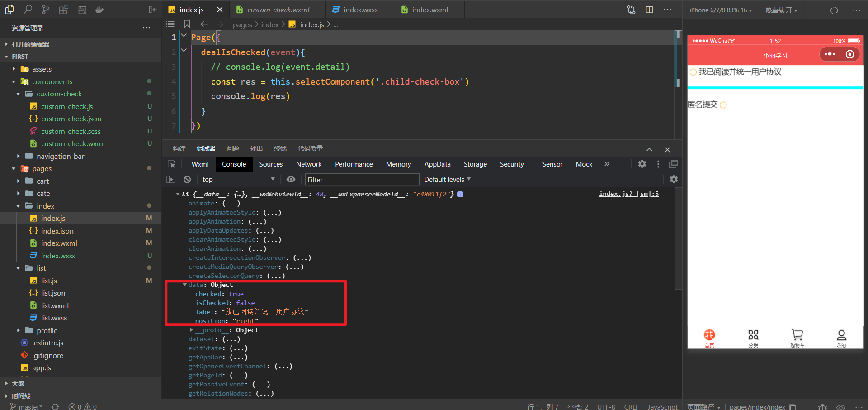Image resolution: width=868 pixels, height=410 pixels.
Task: Open the AppData devtools tab
Action: [x=437, y=164]
